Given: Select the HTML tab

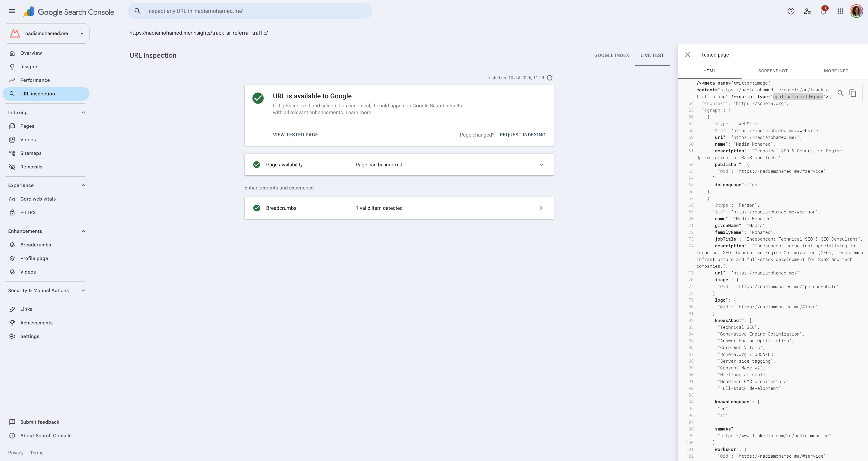Looking at the screenshot, I should click(x=710, y=71).
